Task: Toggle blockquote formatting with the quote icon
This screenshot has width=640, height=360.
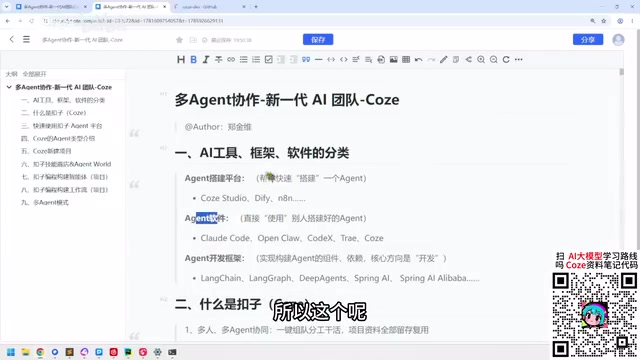Action: click(x=306, y=60)
